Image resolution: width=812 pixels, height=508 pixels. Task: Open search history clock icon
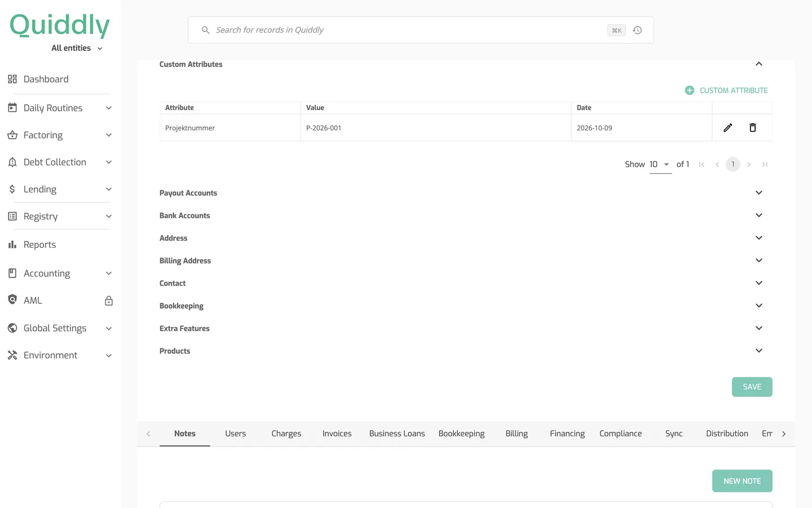point(638,30)
